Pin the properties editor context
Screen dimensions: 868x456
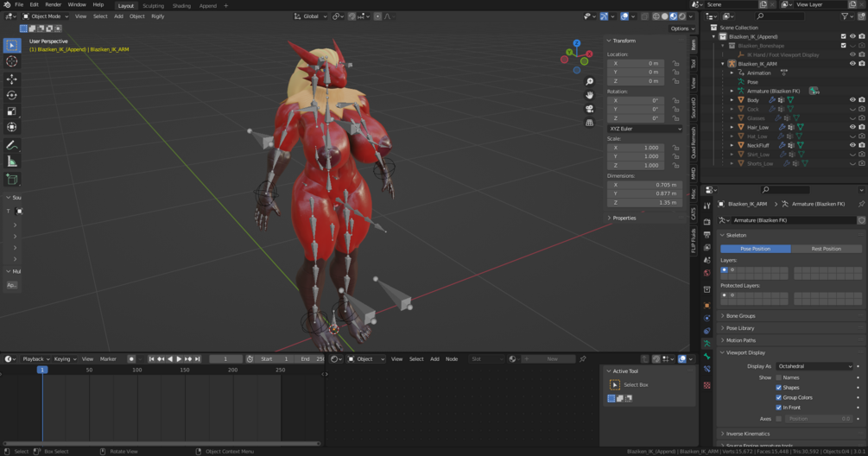pos(861,204)
